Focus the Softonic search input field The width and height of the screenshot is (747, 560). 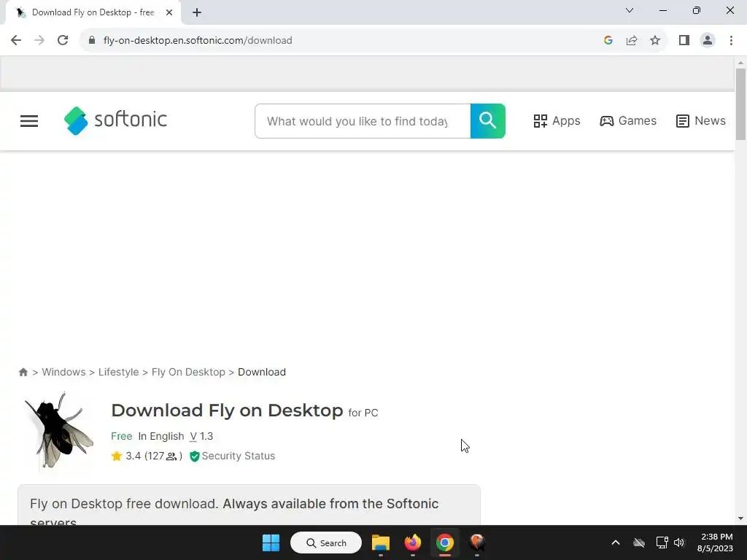tap(363, 121)
